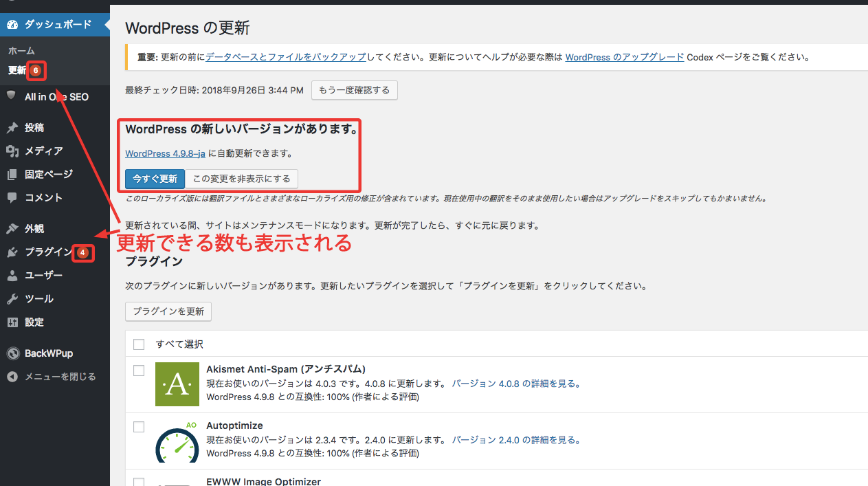Image resolution: width=868 pixels, height=486 pixels.
Task: Tick the Akismet Anti-Spam plugin checkbox
Action: [x=139, y=371]
